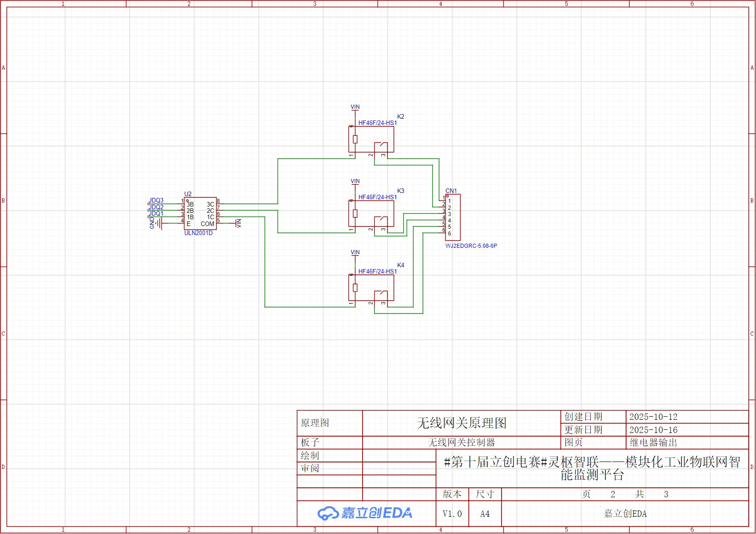756x534 pixels.
Task: Select the WJ2EDGRC-5.08-6P part label
Action: [471, 246]
